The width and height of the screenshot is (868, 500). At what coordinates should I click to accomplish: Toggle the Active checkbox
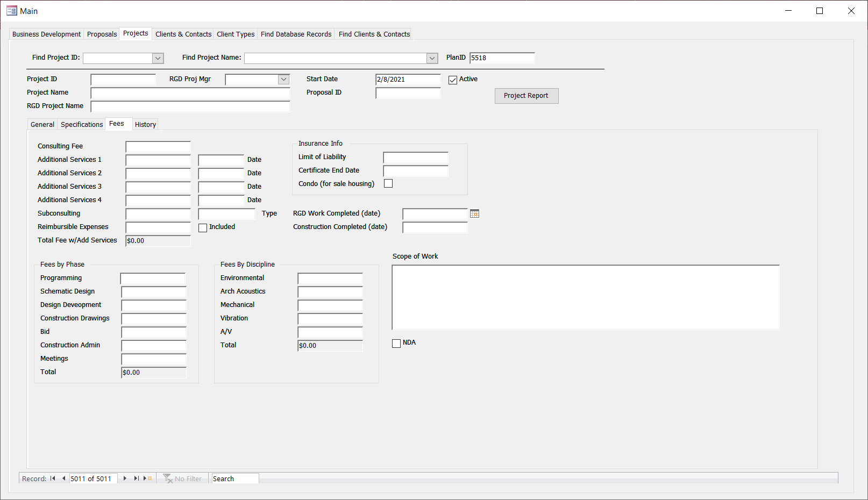click(453, 80)
